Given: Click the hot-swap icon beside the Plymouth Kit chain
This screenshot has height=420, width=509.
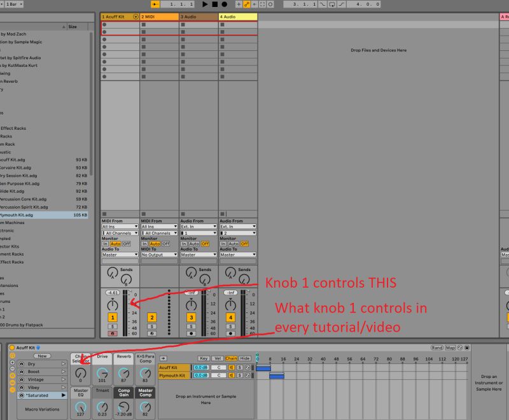Looking at the screenshot, I should [x=247, y=375].
